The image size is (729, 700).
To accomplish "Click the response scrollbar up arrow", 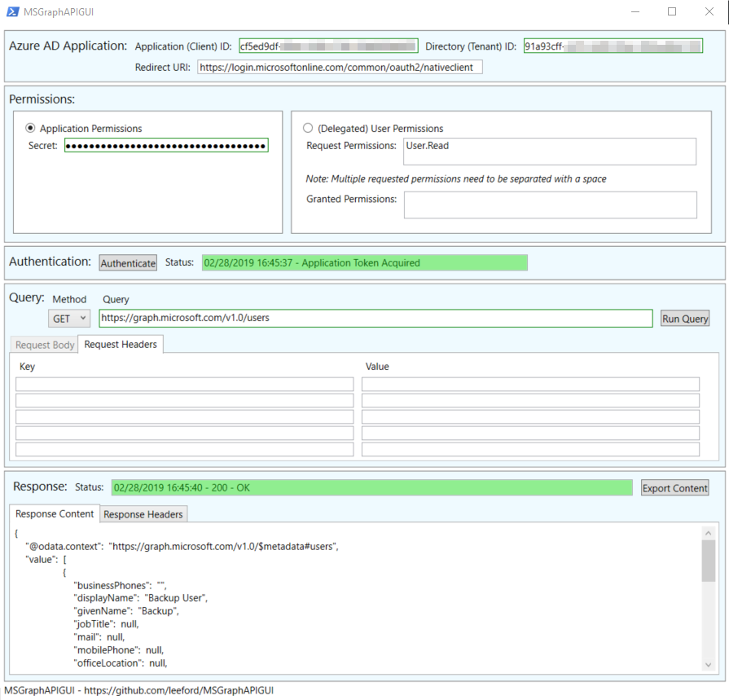I will click(x=708, y=533).
